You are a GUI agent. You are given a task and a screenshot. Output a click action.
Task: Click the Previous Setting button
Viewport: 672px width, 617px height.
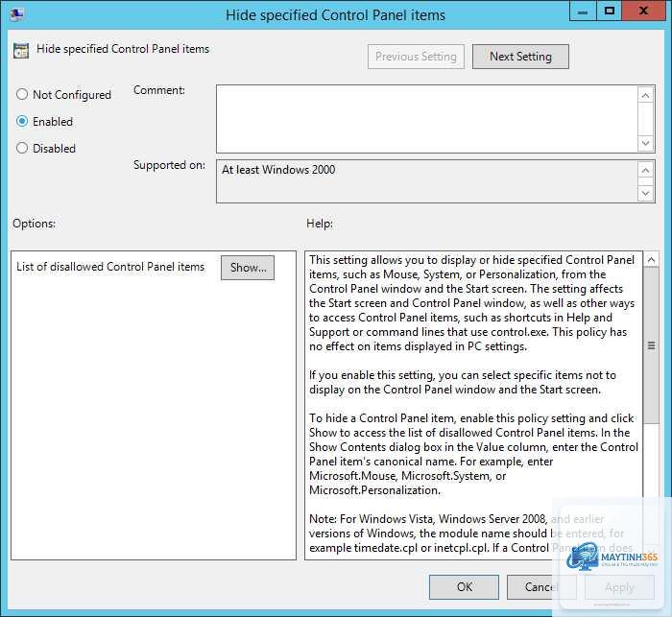point(416,57)
